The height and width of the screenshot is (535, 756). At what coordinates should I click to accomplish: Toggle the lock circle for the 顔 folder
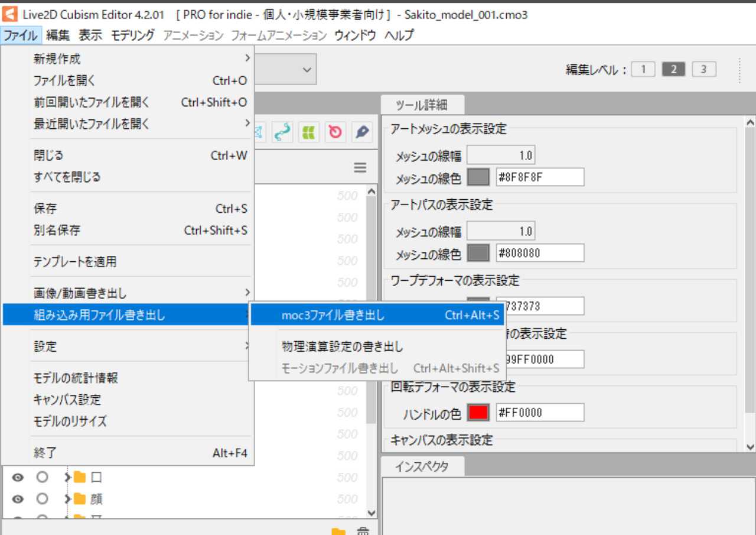(42, 499)
